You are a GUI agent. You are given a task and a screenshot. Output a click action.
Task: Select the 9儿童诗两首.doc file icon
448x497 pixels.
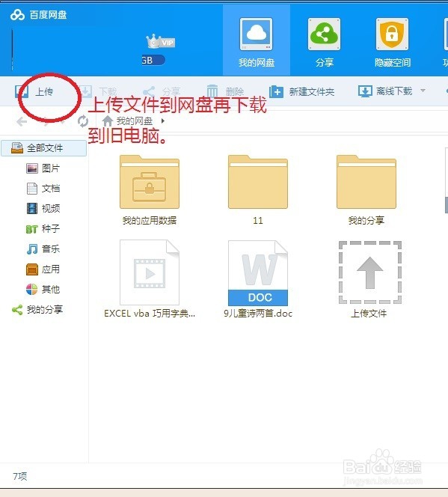coord(258,273)
